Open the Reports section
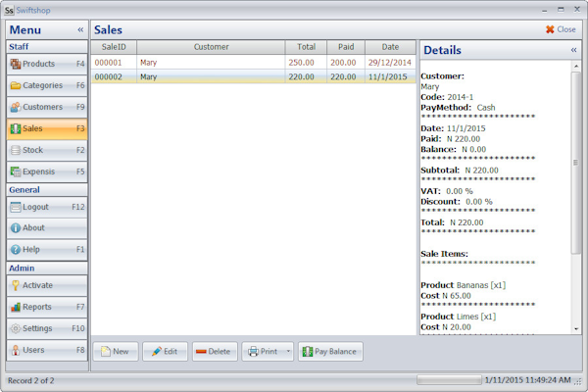 (x=47, y=307)
